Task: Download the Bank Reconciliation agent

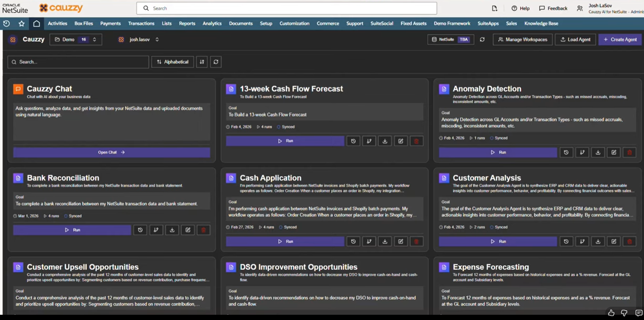Action: pyautogui.click(x=172, y=230)
